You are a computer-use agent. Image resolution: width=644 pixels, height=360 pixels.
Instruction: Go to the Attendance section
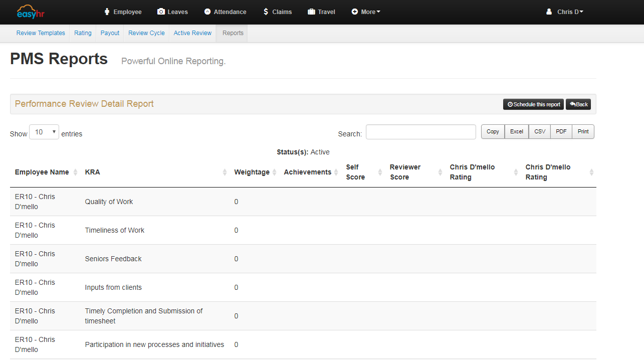click(225, 12)
